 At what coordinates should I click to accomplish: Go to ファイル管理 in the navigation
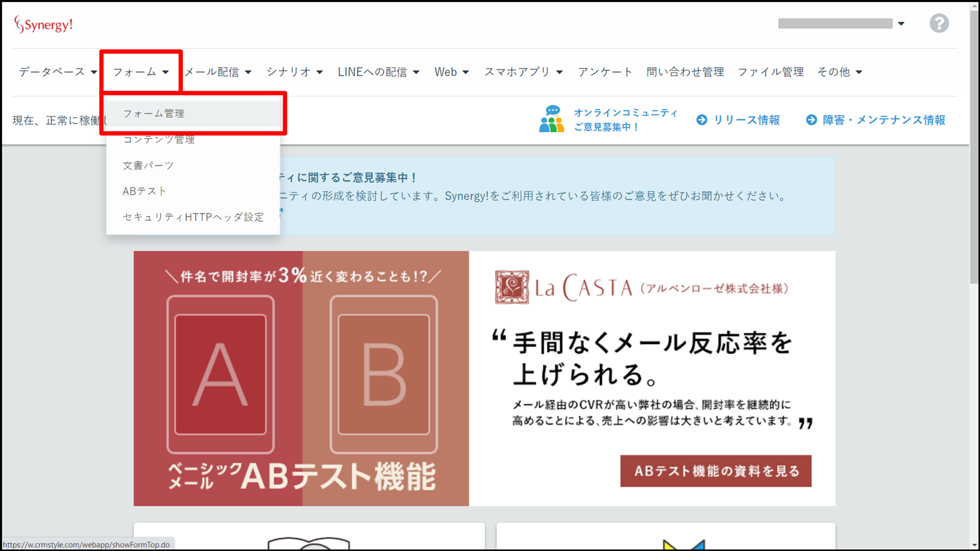pos(771,72)
